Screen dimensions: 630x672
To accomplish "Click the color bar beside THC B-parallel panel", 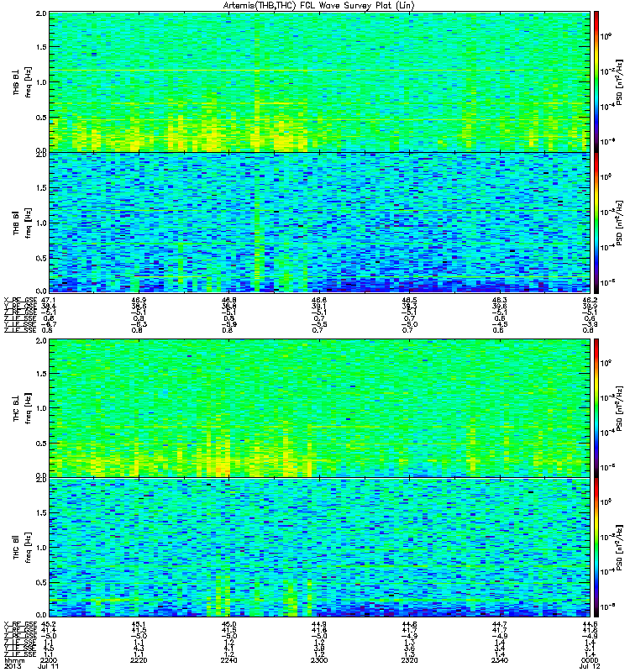I will (596, 548).
